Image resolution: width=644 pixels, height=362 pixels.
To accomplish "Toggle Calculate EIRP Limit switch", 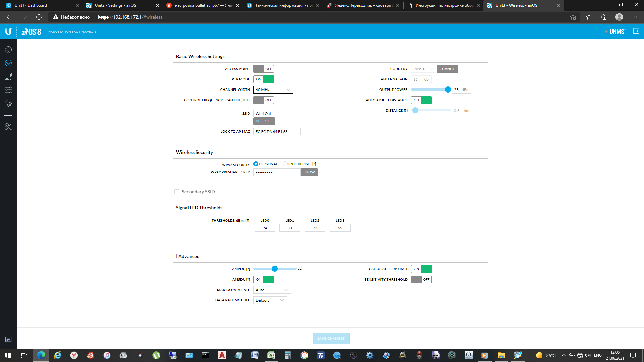I will tap(421, 269).
